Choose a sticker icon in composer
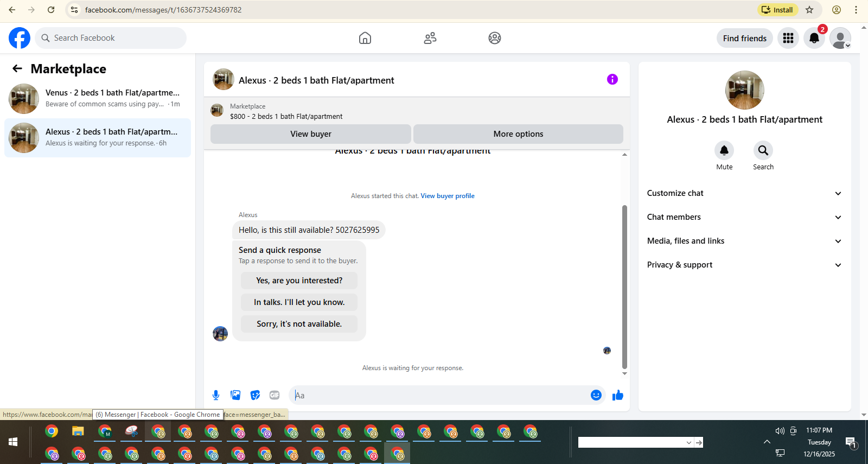Screen dimensions: 868x464 click(255, 395)
